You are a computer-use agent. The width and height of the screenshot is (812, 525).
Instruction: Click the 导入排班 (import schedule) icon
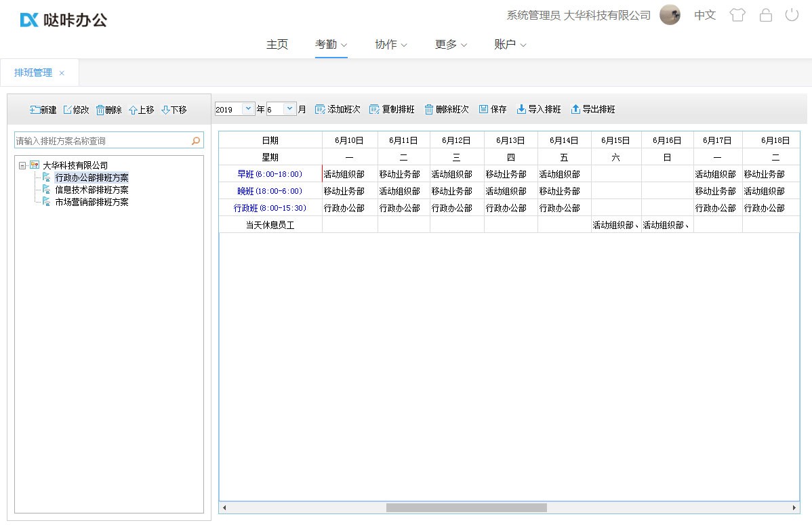point(521,109)
